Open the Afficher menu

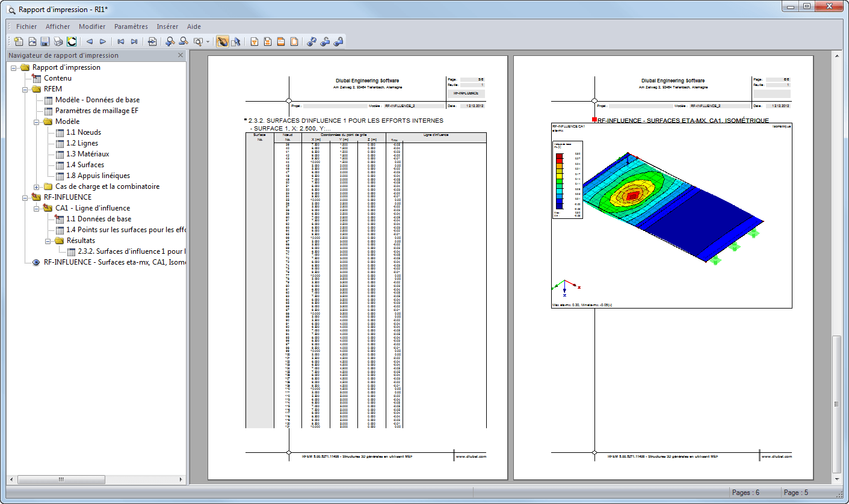pos(58,26)
